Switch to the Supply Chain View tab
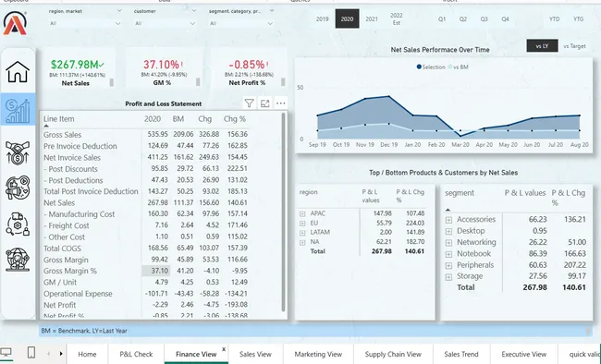The image size is (601, 364). 393,354
